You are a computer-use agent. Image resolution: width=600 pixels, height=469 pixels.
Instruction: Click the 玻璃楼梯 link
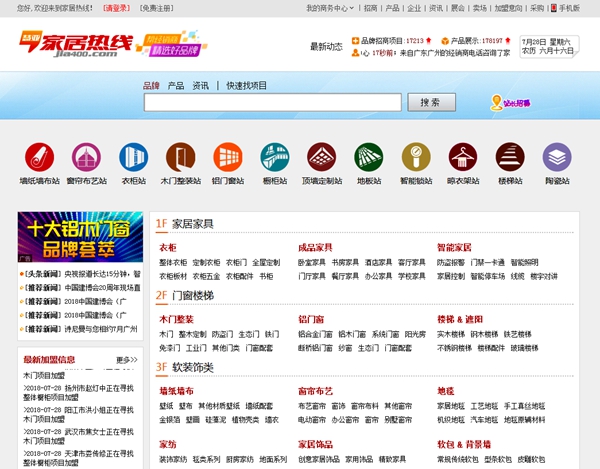(524, 348)
